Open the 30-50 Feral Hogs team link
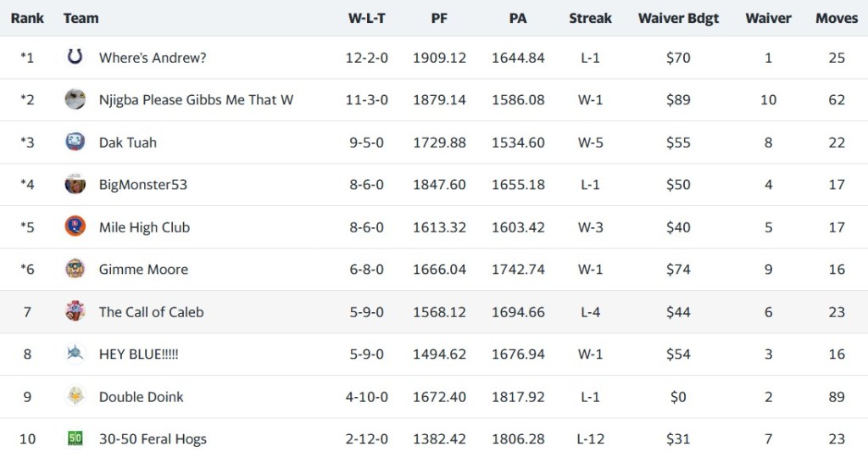The image size is (868, 458). pos(153,439)
